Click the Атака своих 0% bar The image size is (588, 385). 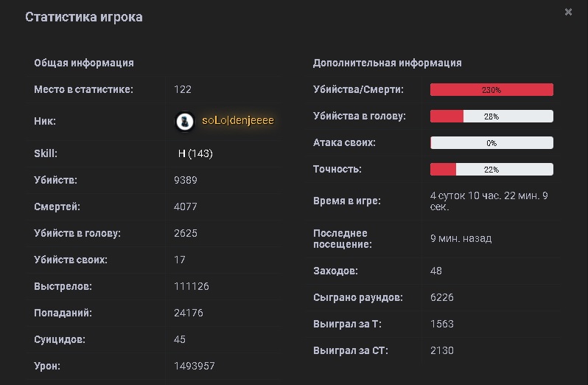tap(491, 143)
